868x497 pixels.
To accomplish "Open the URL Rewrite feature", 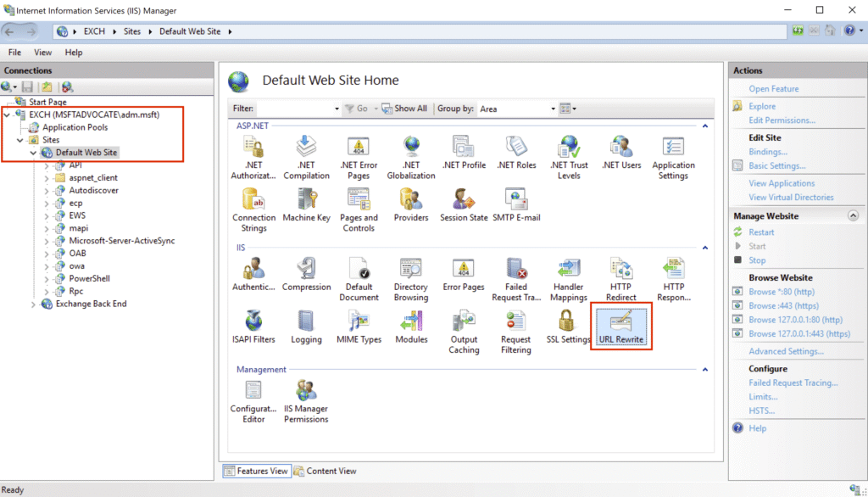I will pos(620,326).
